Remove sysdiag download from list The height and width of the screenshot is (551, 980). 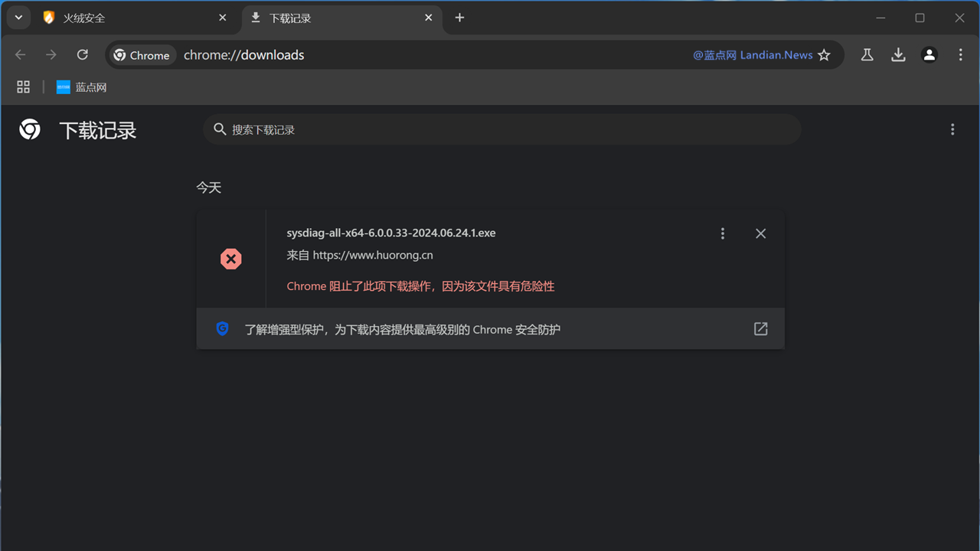pos(760,233)
